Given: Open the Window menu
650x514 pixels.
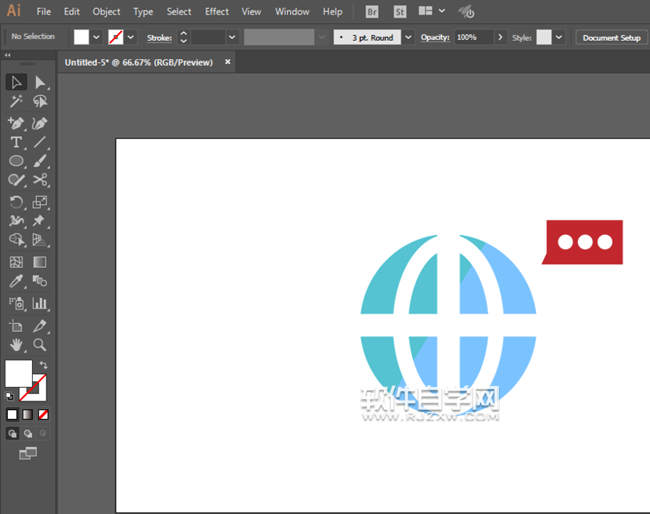Looking at the screenshot, I should [x=292, y=12].
